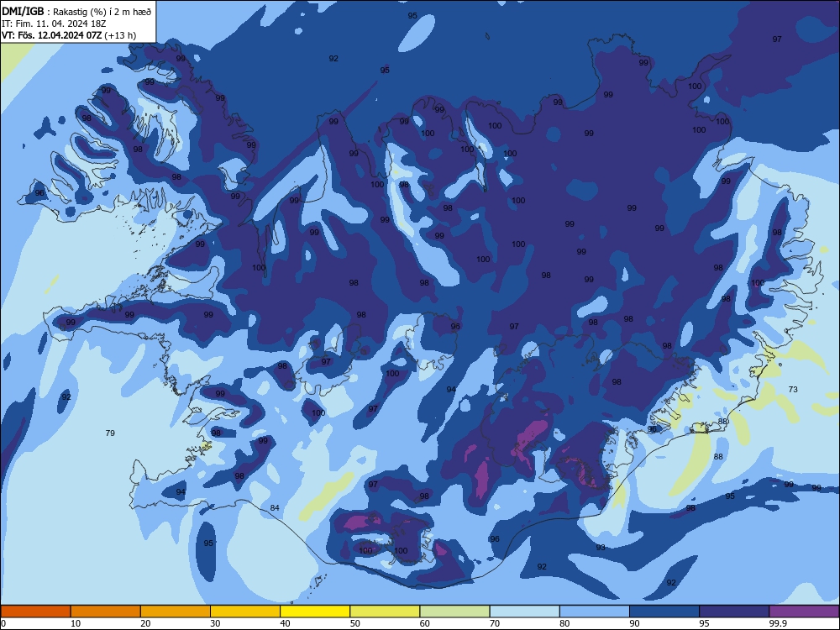The image size is (840, 630).
Task: Click the '84' humidity value on the map
Action: [275, 507]
